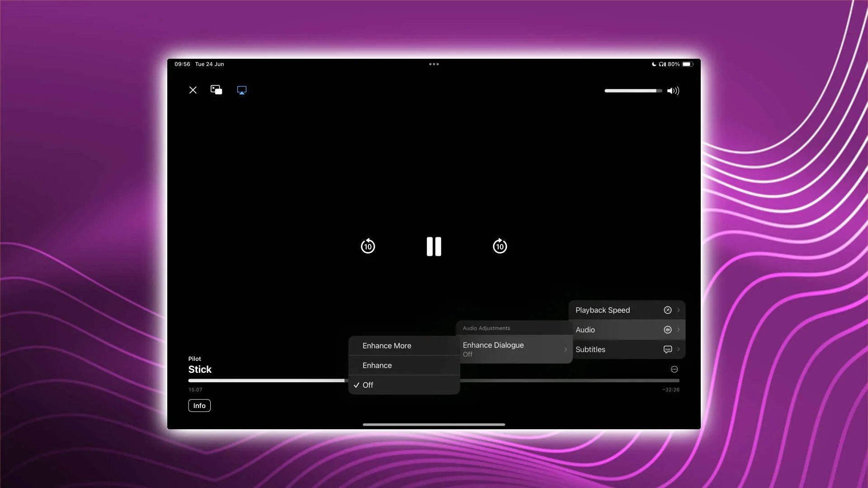The image size is (868, 488).
Task: Select Enhance More for dialogue
Action: pos(387,346)
